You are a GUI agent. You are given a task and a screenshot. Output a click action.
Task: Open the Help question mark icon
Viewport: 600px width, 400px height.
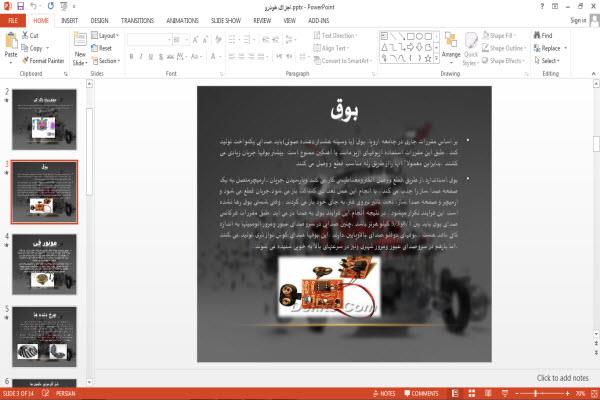pos(542,6)
